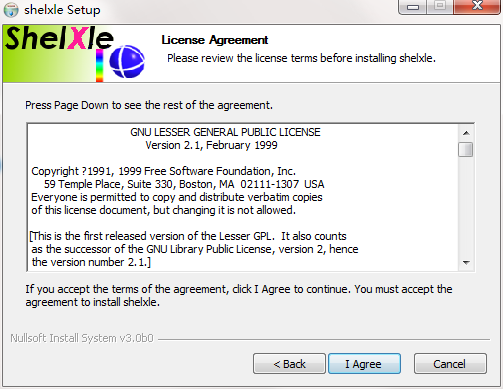Close the setup window with the red X
This screenshot has height=389, width=503.
pos(477,6)
